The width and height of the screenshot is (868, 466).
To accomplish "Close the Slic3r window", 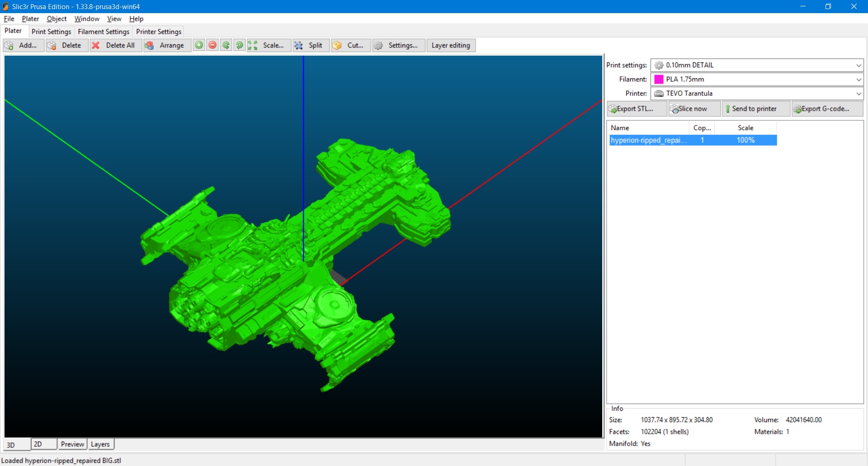I will click(x=854, y=6).
